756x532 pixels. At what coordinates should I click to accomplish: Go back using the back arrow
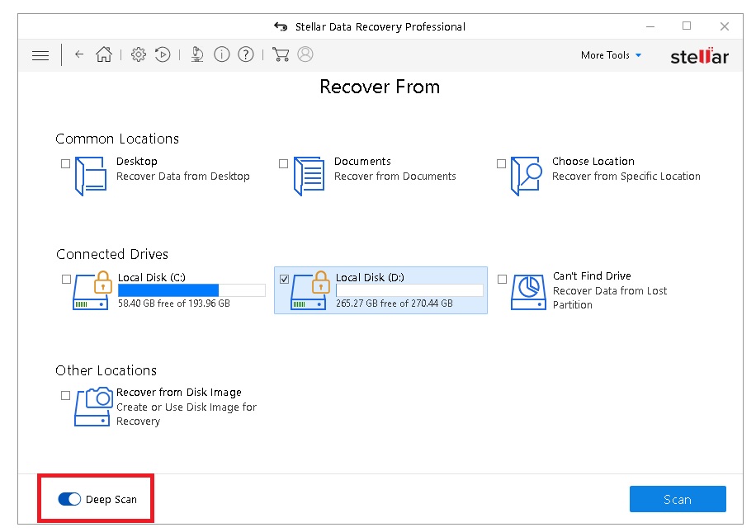[x=79, y=54]
